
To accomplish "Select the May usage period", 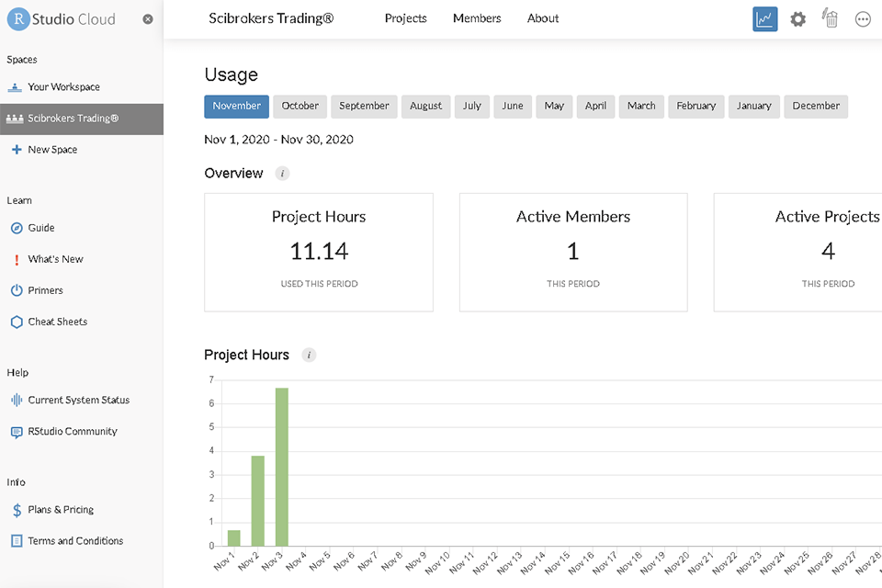I will click(x=554, y=107).
